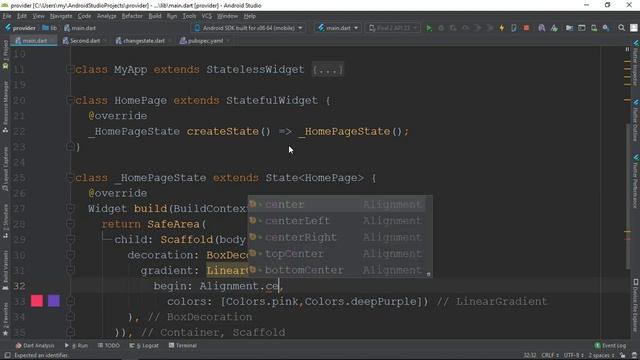Select the main.dart editor tab
The height and width of the screenshot is (360, 640).
(x=34, y=41)
